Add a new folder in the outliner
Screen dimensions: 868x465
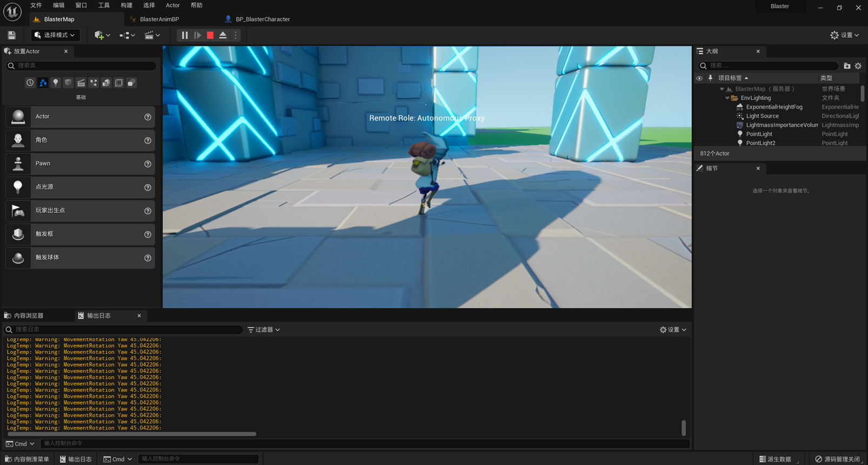(847, 66)
